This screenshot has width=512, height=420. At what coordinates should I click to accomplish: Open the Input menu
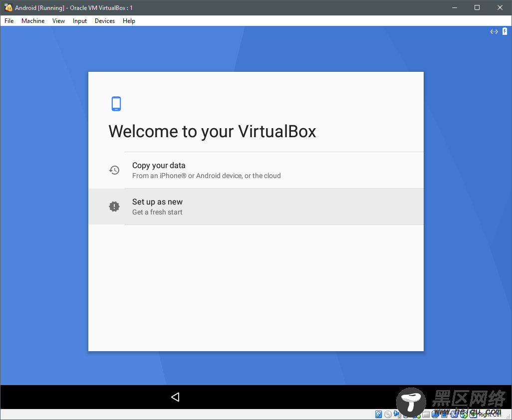(x=80, y=21)
